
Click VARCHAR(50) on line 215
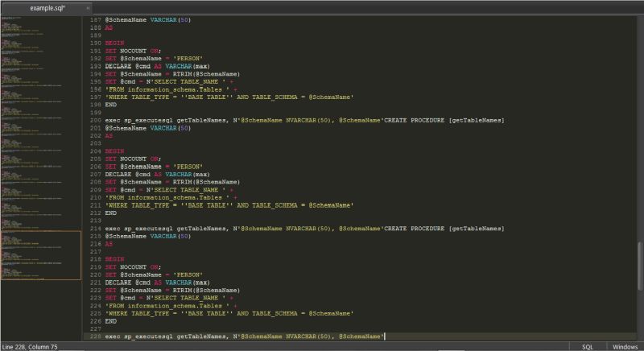pyautogui.click(x=171, y=236)
